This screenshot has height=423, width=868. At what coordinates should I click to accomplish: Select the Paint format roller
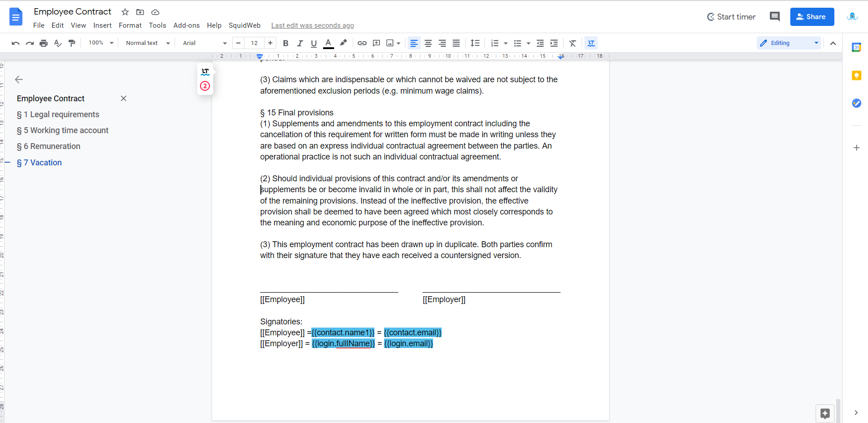pos(72,43)
